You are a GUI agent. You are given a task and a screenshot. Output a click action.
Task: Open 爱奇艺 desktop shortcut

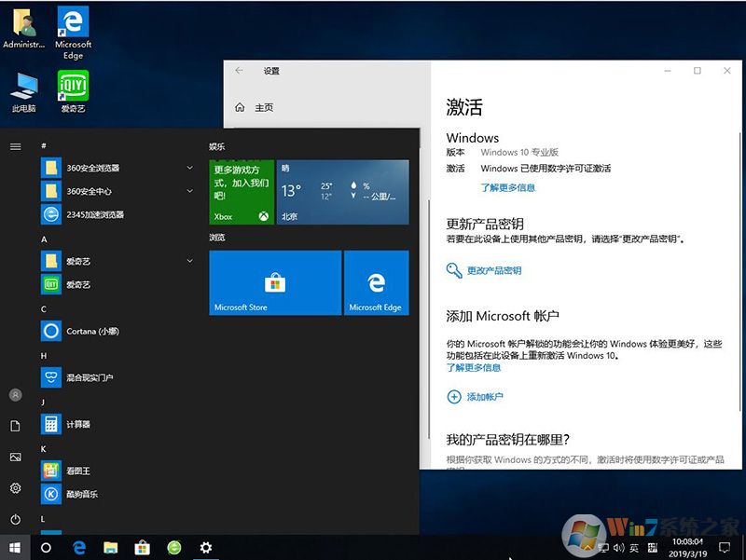click(73, 91)
